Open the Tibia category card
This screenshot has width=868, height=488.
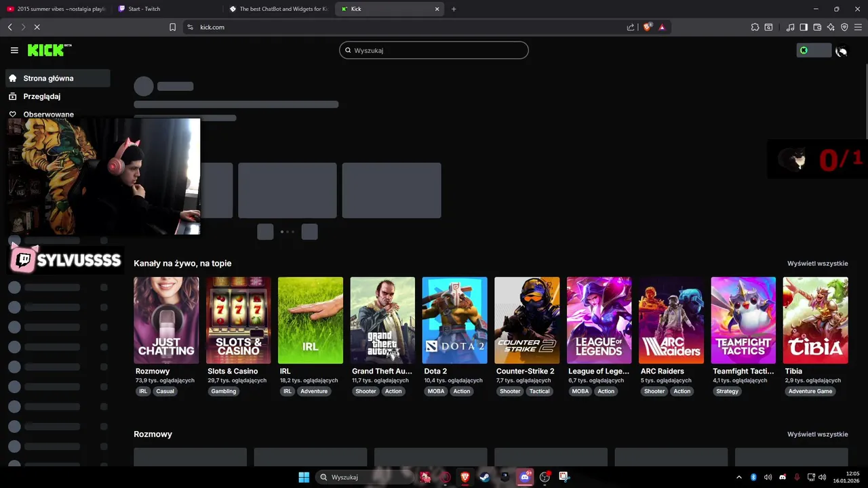pyautogui.click(x=815, y=320)
